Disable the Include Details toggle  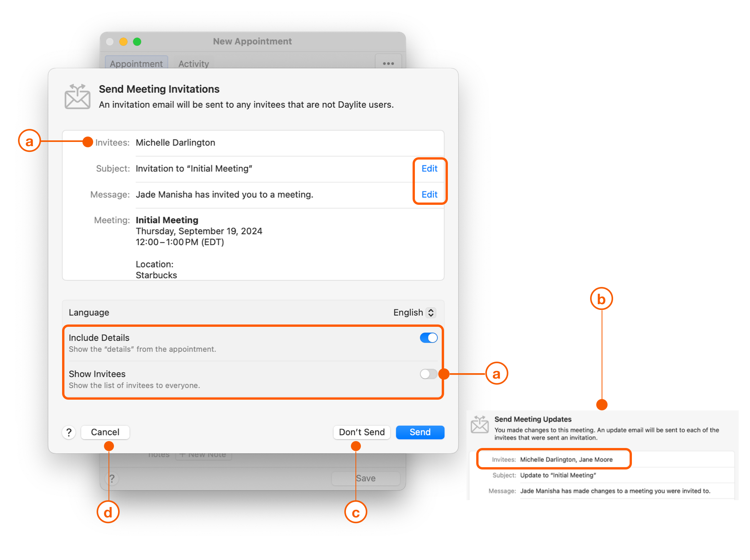[x=428, y=338]
